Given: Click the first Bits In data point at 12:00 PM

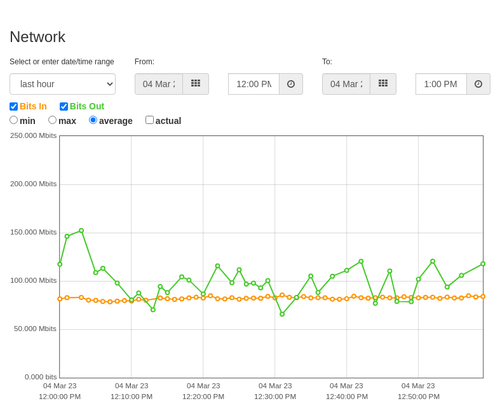Looking at the screenshot, I should (60, 299).
